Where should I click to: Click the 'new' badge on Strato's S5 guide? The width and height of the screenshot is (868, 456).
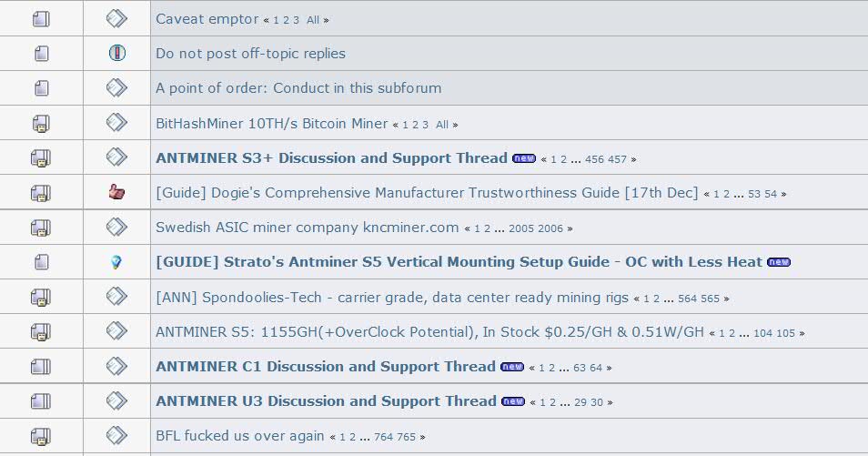tap(778, 262)
